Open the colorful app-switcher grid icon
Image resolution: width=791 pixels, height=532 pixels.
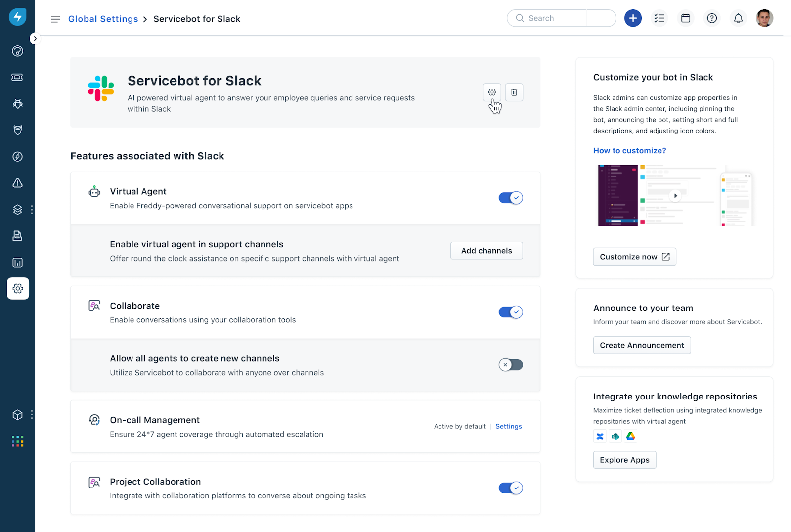point(17,441)
